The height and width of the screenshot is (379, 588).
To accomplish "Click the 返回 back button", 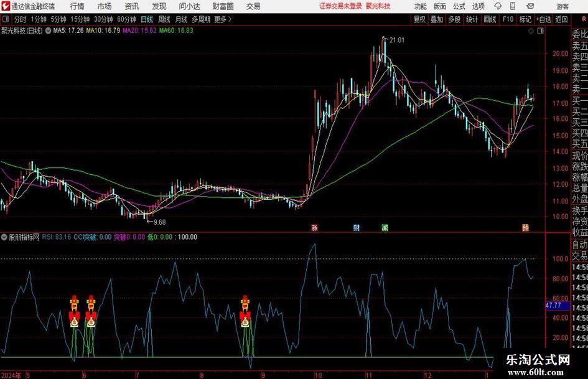I will (x=561, y=19).
